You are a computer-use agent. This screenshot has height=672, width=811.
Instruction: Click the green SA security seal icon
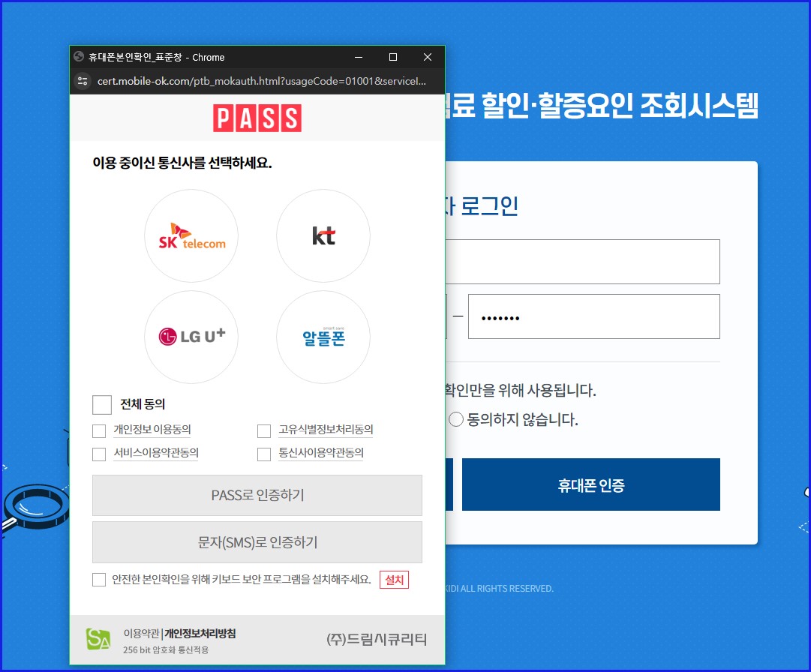point(98,640)
